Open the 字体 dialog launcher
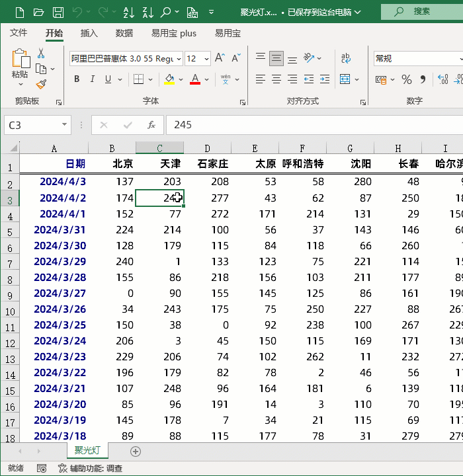The width and height of the screenshot is (463, 476). (x=243, y=102)
